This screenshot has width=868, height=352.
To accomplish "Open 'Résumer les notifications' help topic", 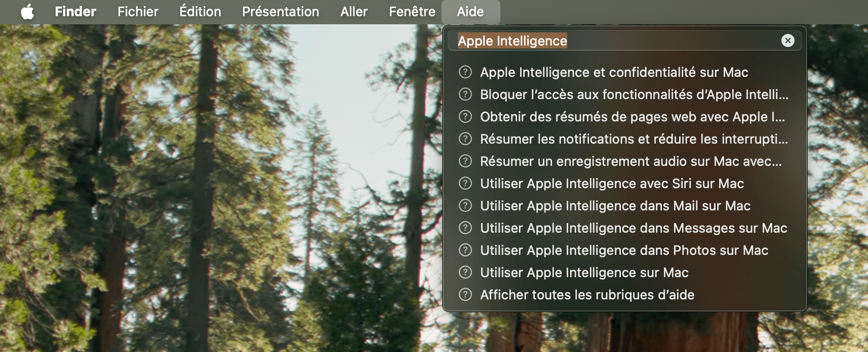I will click(624, 139).
